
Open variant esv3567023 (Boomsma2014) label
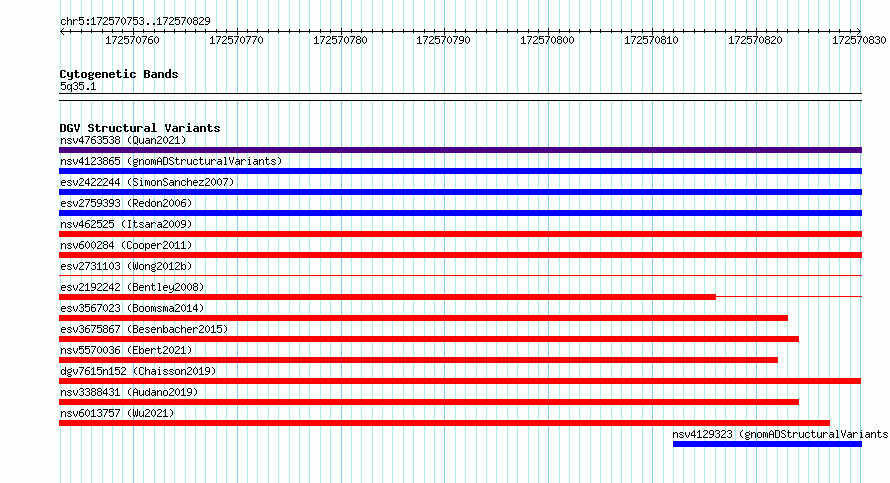pos(132,308)
